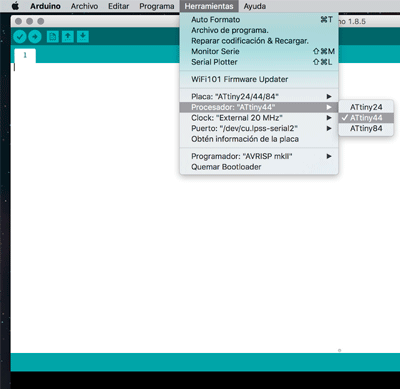Open the Editar menu
This screenshot has width=400, height=389.
coord(118,6)
